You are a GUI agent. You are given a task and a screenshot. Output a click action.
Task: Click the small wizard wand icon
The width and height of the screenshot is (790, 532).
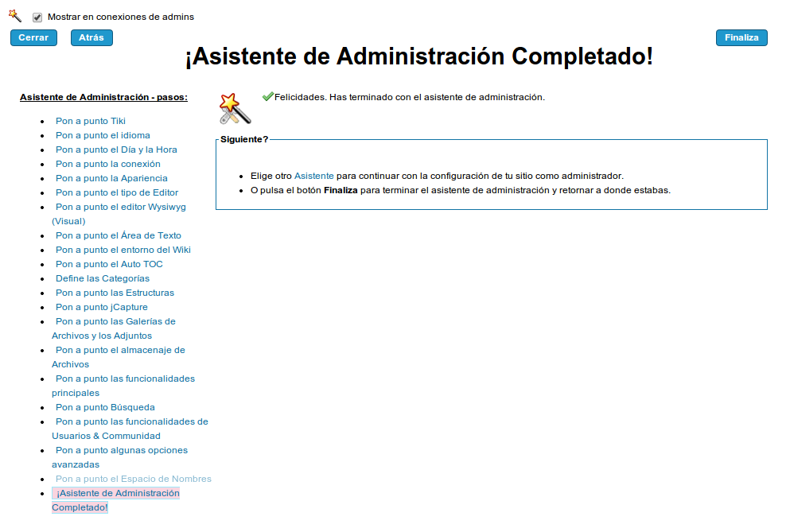click(x=14, y=16)
